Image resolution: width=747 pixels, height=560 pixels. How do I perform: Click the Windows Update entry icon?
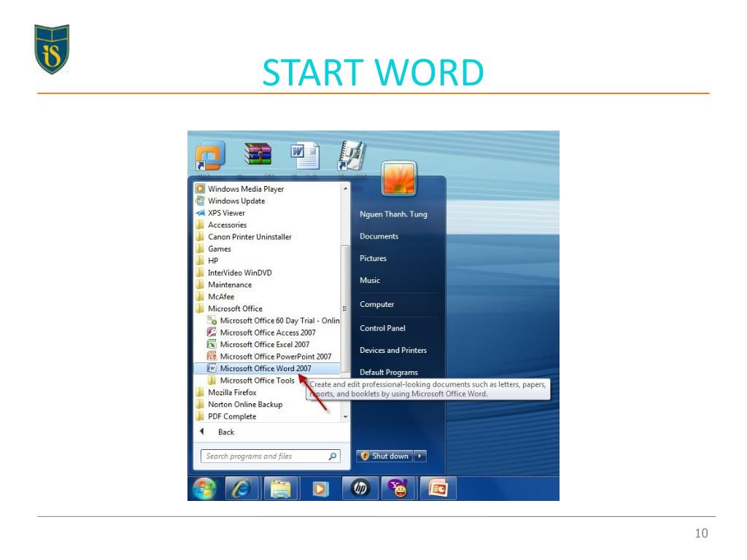[x=201, y=201]
